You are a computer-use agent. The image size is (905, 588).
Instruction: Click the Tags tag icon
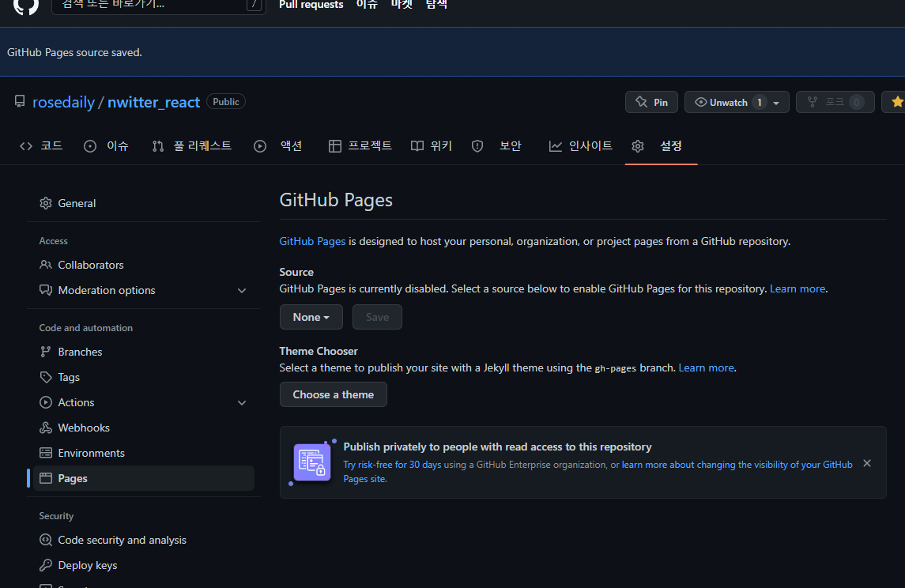tap(46, 378)
